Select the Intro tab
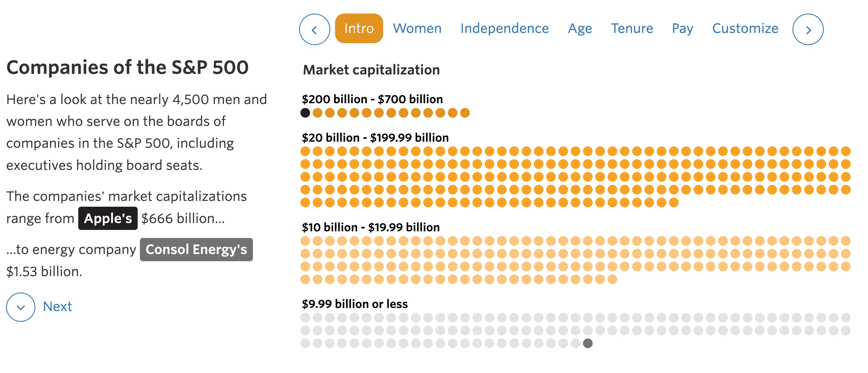This screenshot has width=868, height=373. [359, 29]
